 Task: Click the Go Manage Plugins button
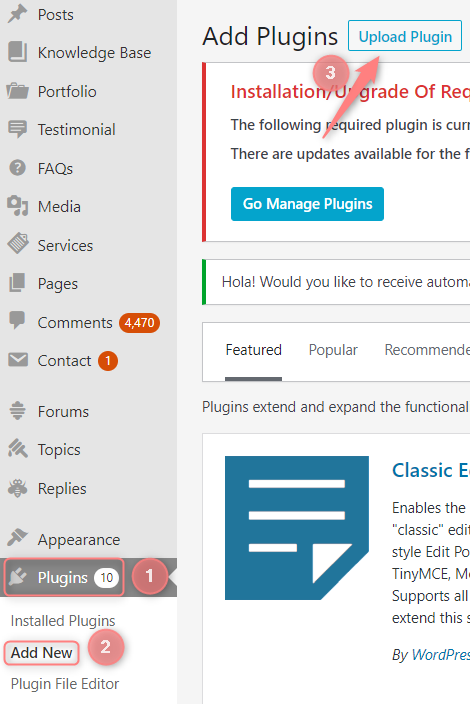(307, 204)
